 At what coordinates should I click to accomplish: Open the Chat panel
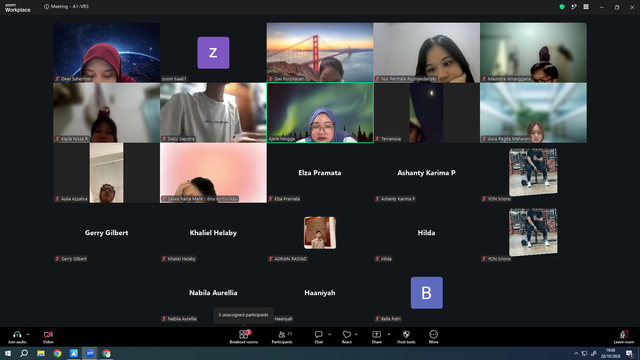point(318,337)
